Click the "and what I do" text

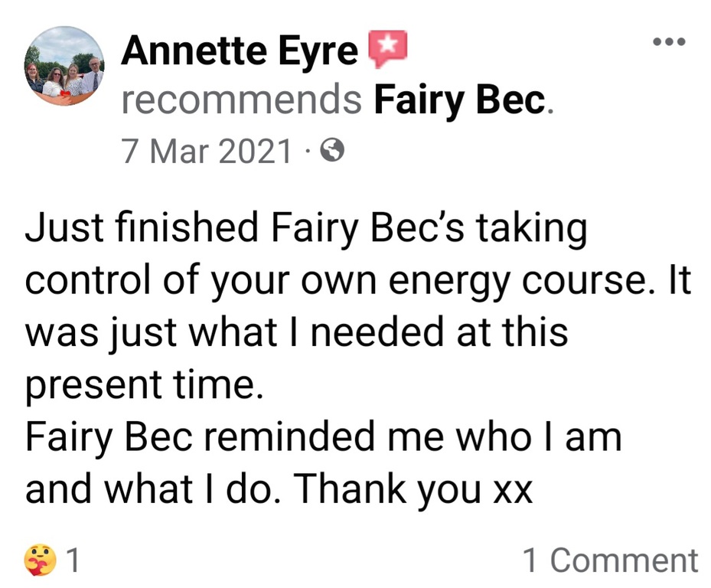pos(149,490)
